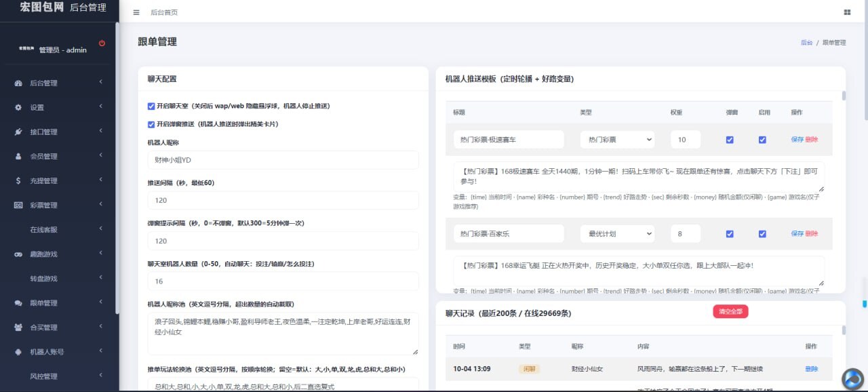Click the 幸运飞艇 template content textarea
The width and height of the screenshot is (868, 392).
tap(639, 271)
